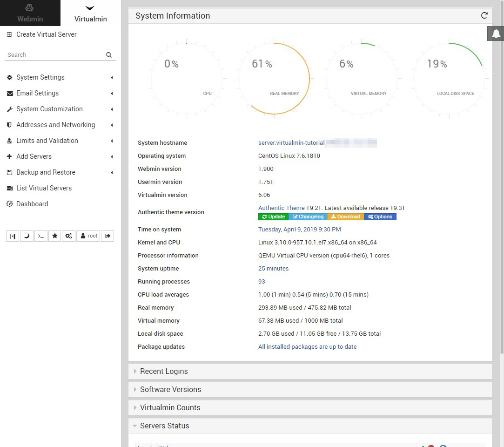Open favorites with the star icon
Image resolution: width=504 pixels, height=447 pixels.
pos(54,236)
